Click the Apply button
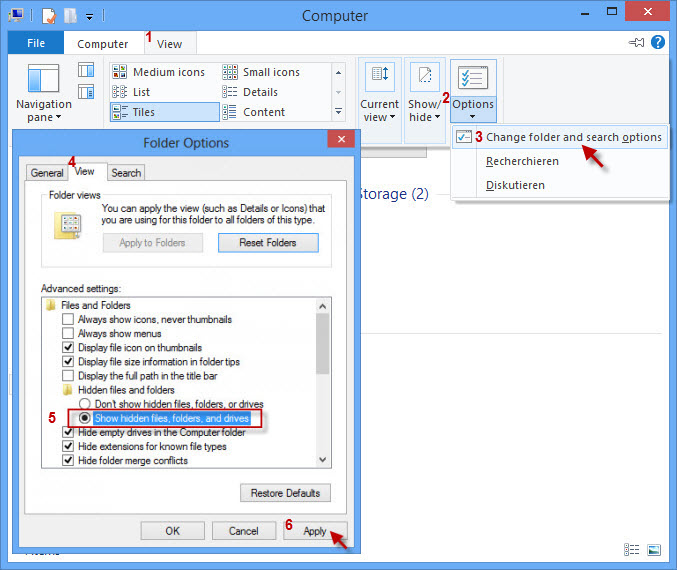 point(315,531)
